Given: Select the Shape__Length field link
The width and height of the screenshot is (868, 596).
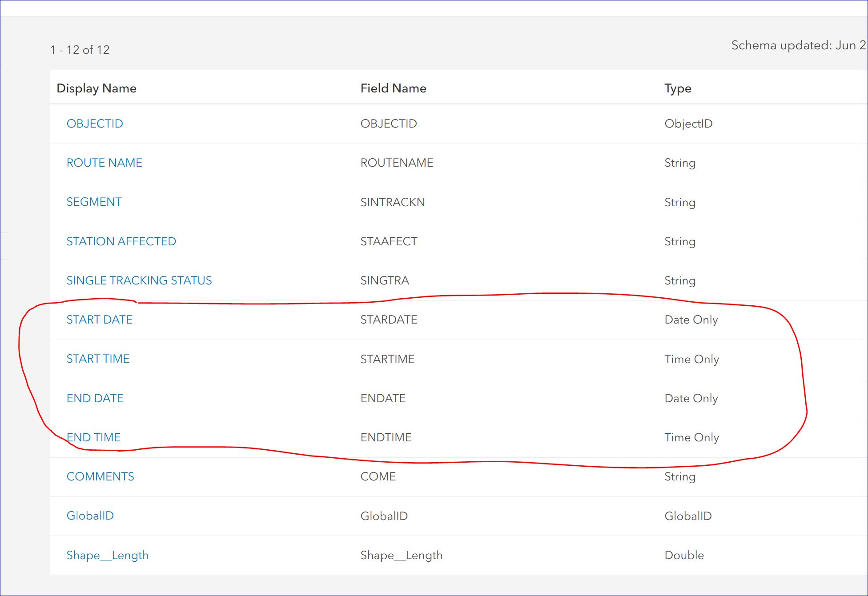Looking at the screenshot, I should pyautogui.click(x=108, y=555).
